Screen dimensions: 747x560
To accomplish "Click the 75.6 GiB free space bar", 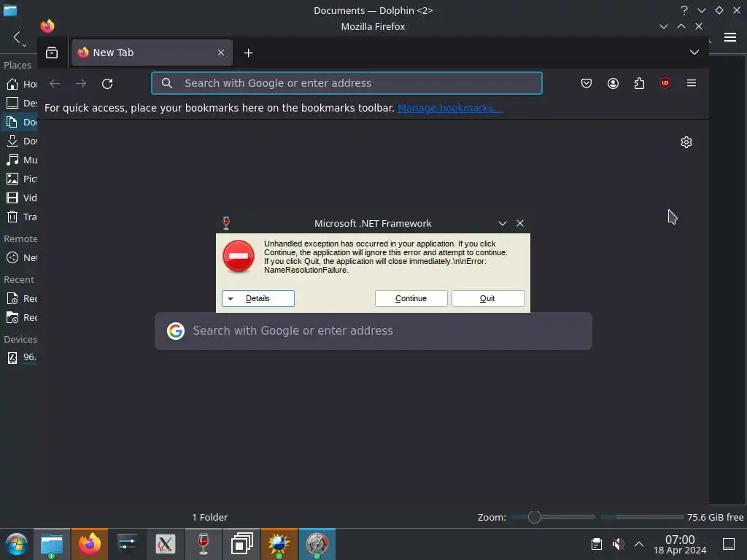I will click(642, 517).
